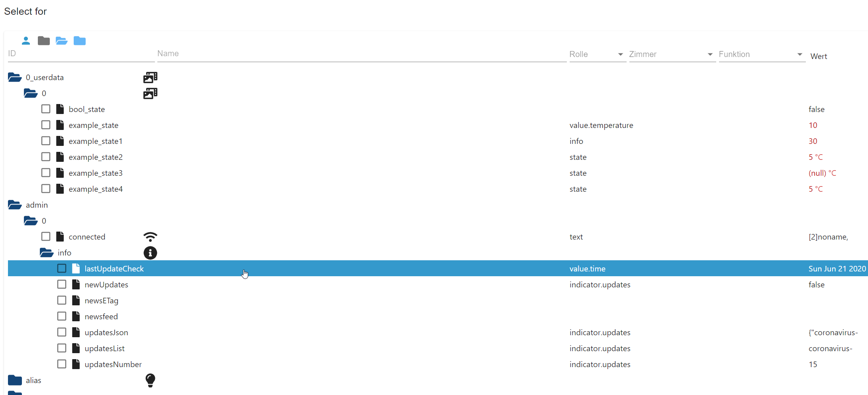Click the lightbulb icon beside alias

click(x=150, y=380)
